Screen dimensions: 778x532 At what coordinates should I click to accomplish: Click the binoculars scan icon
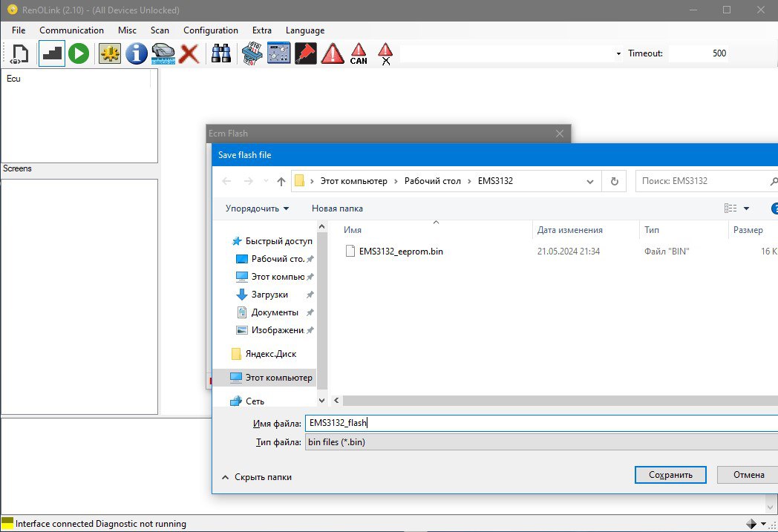221,53
